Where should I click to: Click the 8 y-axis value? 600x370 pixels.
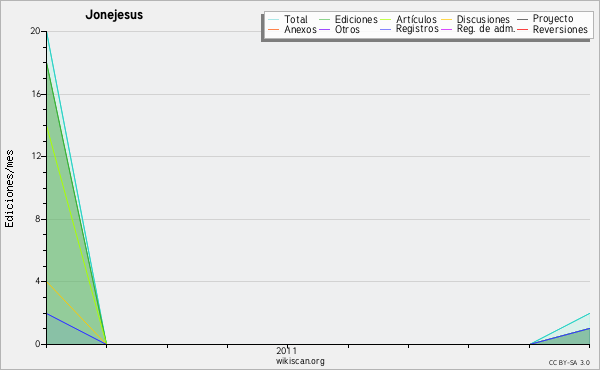(x=38, y=219)
